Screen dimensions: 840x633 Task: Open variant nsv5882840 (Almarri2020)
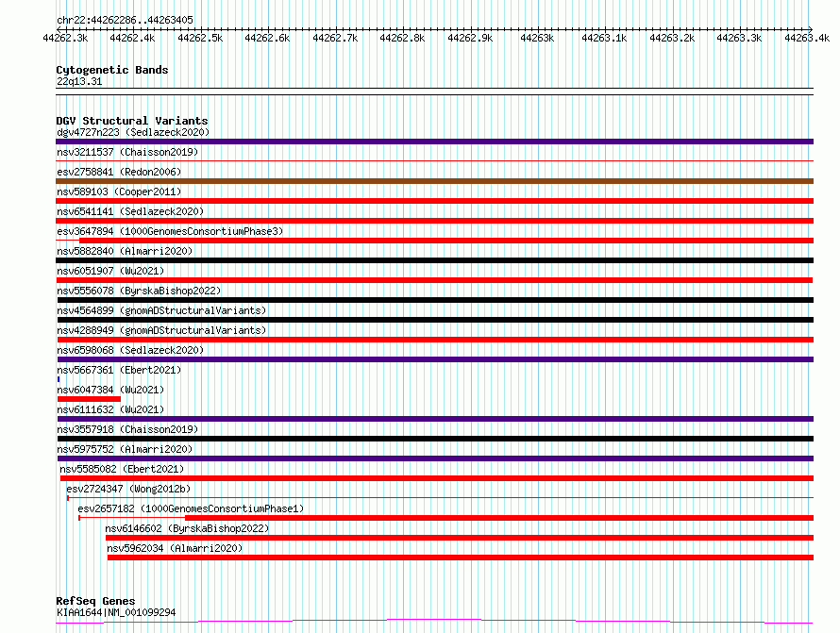point(125,251)
